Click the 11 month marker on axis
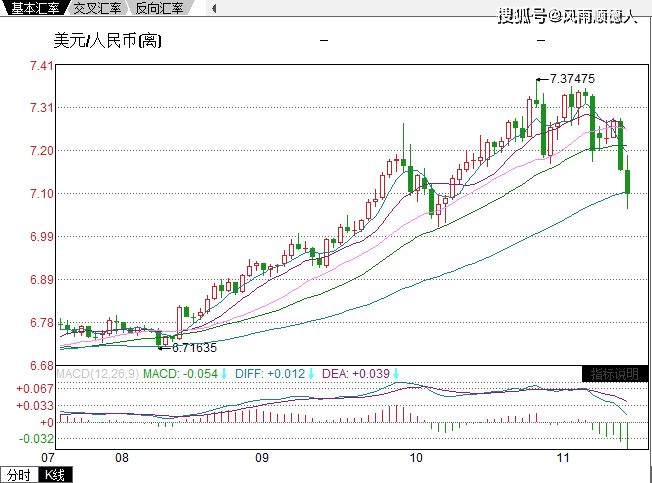 click(x=562, y=458)
